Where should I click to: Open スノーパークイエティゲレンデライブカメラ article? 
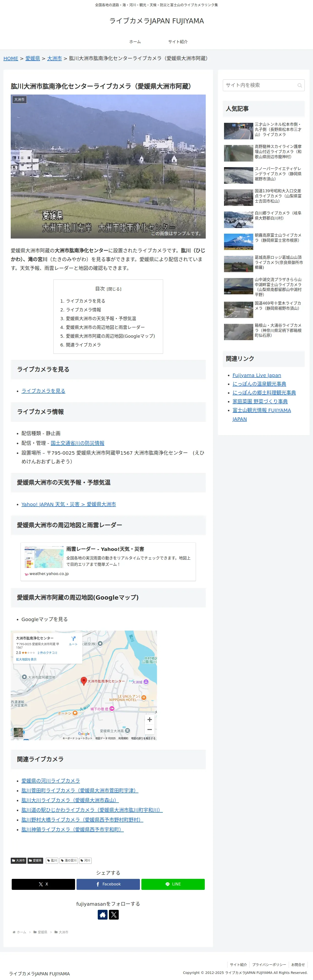pos(264,175)
